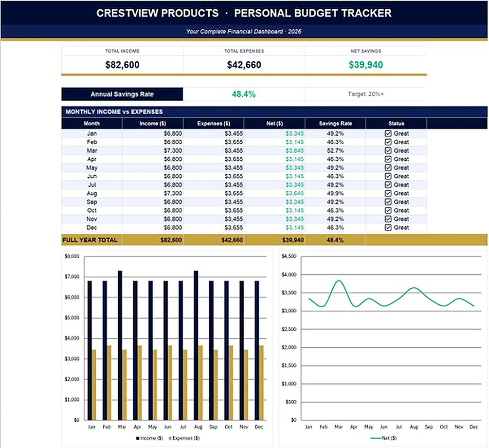Click the Target: 20%+ cell
The height and width of the screenshot is (448, 489).
[x=366, y=94]
